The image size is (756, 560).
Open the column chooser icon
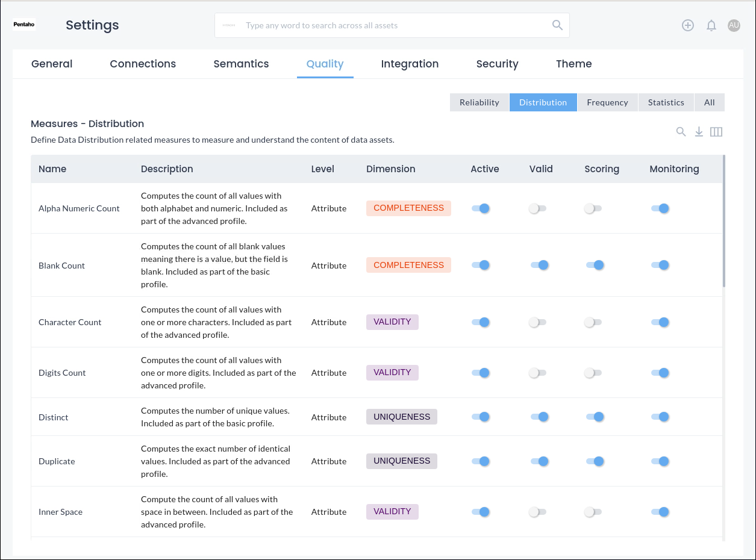click(716, 132)
